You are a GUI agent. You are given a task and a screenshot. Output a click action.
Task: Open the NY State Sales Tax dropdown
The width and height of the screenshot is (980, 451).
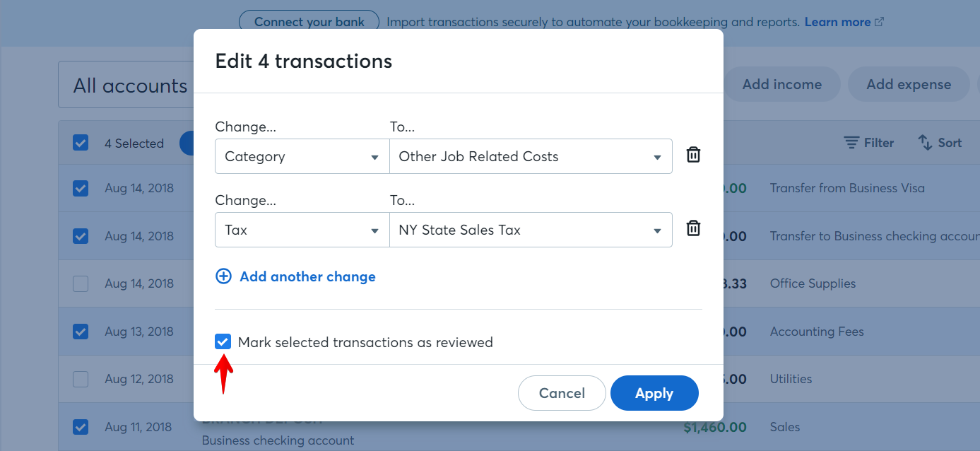[531, 230]
